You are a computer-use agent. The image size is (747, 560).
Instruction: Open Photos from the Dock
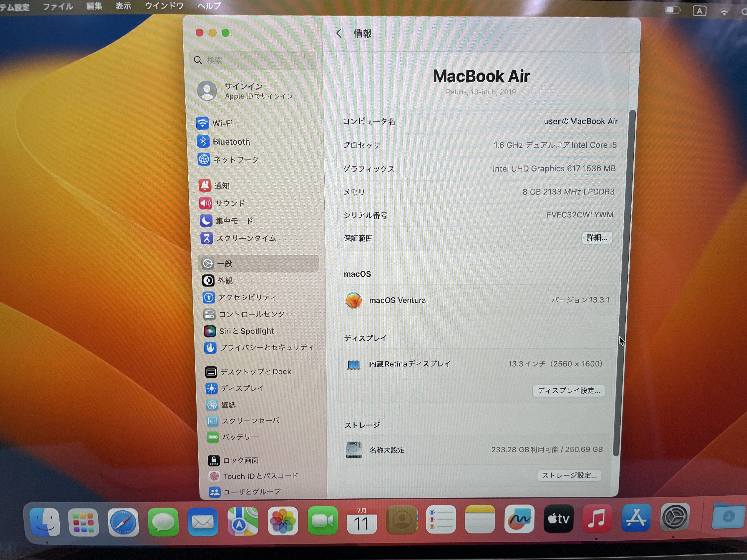click(x=283, y=521)
